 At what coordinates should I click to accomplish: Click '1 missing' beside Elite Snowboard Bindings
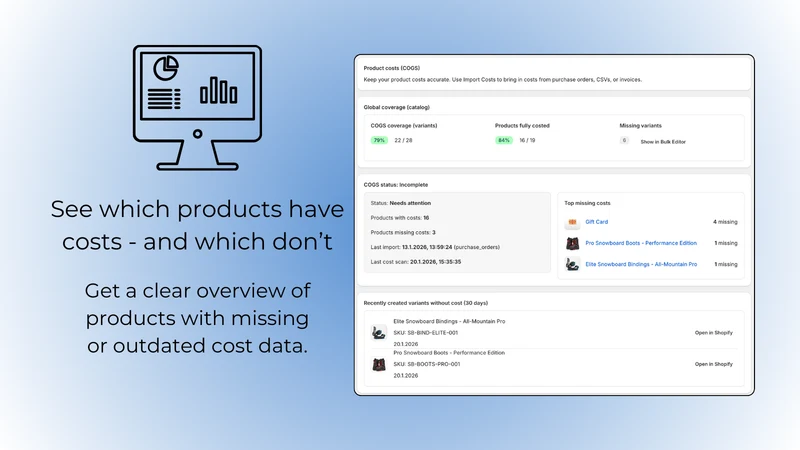point(726,264)
